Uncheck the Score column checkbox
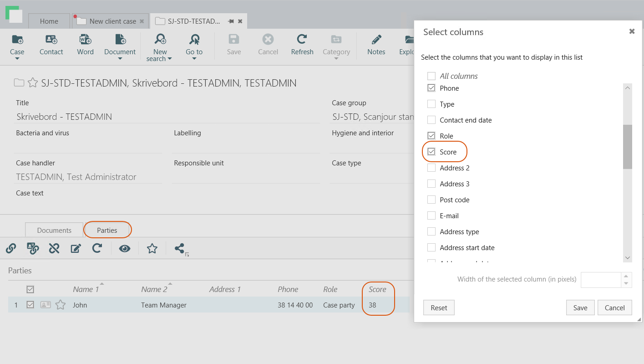 431,152
